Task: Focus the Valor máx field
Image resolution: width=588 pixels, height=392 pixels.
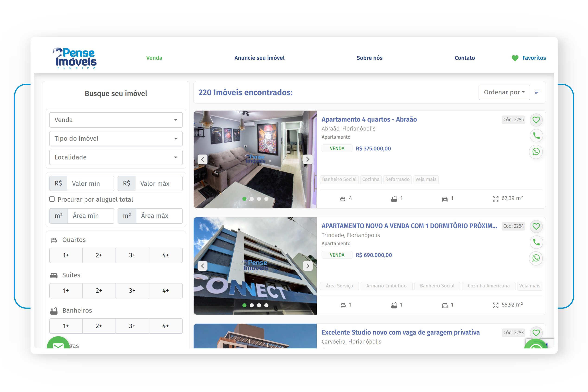Action: click(159, 184)
